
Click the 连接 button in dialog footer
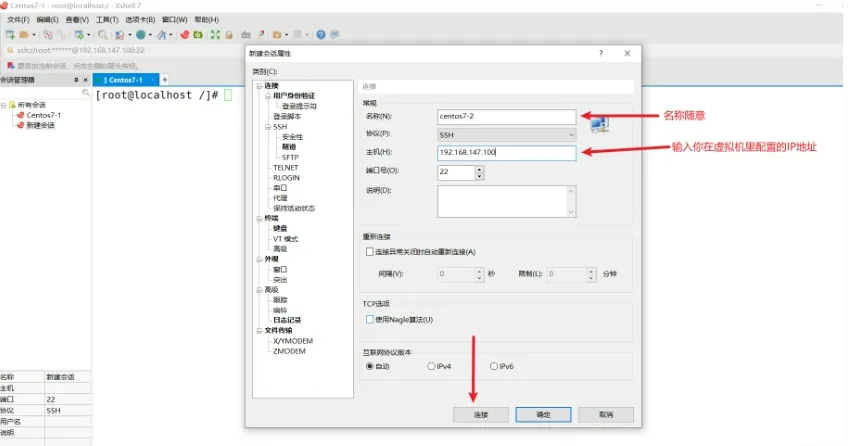(481, 415)
